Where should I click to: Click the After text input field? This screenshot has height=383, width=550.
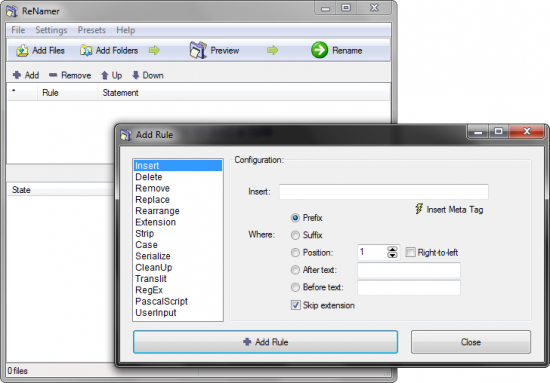pos(409,270)
